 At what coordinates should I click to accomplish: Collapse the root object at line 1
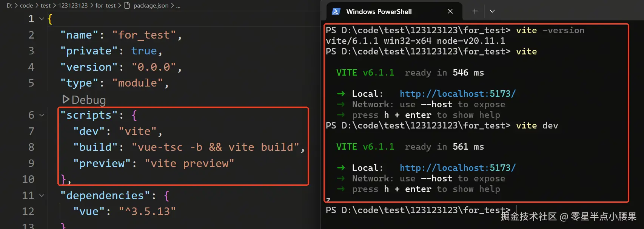(x=42, y=19)
